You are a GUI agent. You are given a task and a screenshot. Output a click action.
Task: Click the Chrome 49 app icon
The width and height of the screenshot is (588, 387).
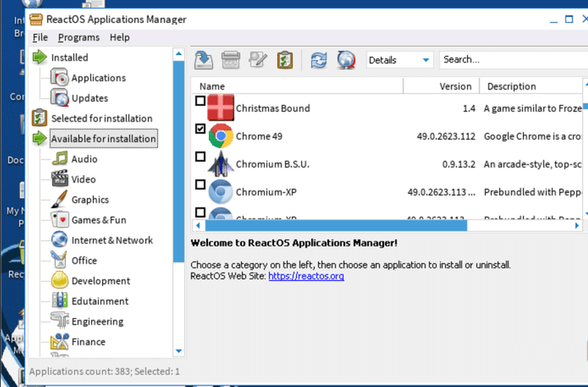(x=221, y=136)
